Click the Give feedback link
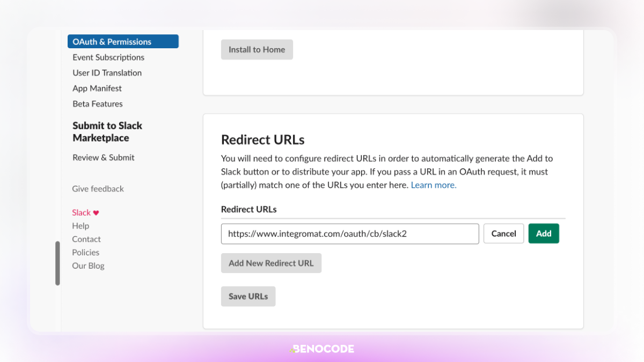Screen dimensions: 644x362 (x=98, y=189)
